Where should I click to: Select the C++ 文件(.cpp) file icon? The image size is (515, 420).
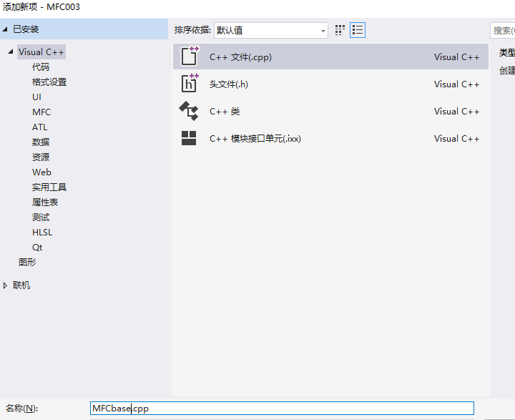pyautogui.click(x=190, y=57)
